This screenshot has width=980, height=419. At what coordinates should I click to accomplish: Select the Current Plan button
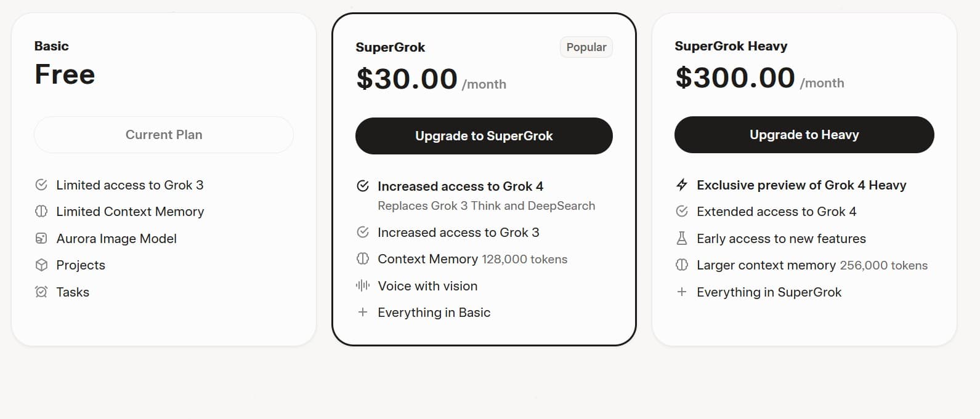point(164,135)
